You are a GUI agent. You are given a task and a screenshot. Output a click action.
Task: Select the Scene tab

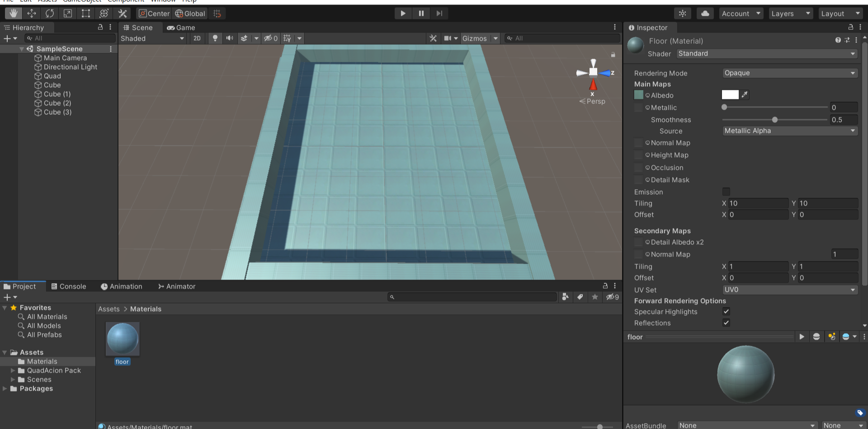pyautogui.click(x=138, y=28)
